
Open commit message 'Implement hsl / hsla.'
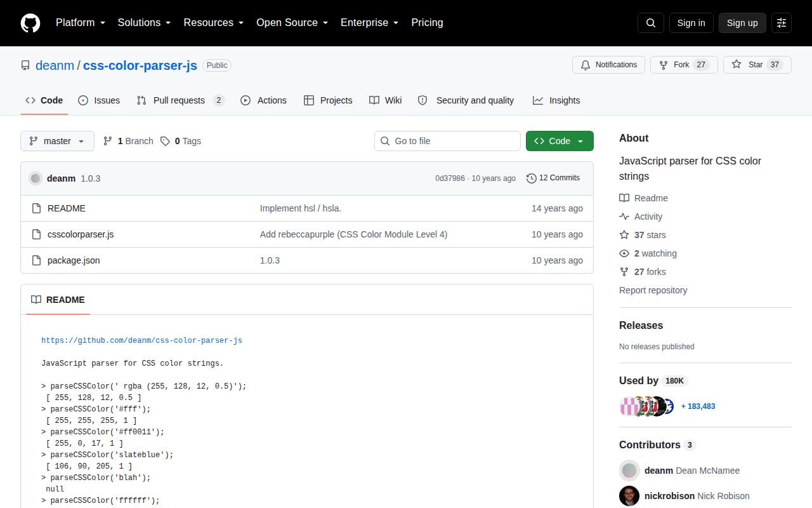(x=301, y=208)
